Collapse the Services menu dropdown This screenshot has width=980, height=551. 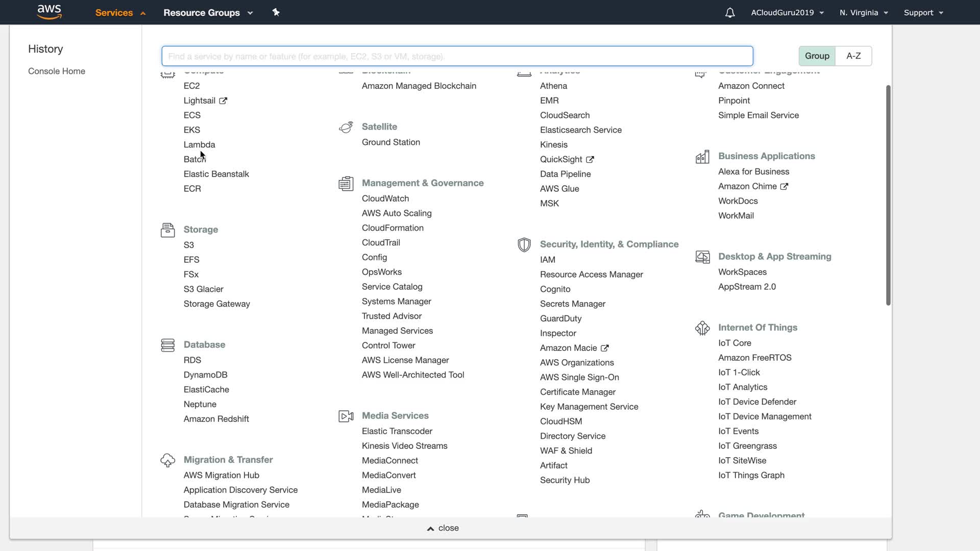pos(120,13)
